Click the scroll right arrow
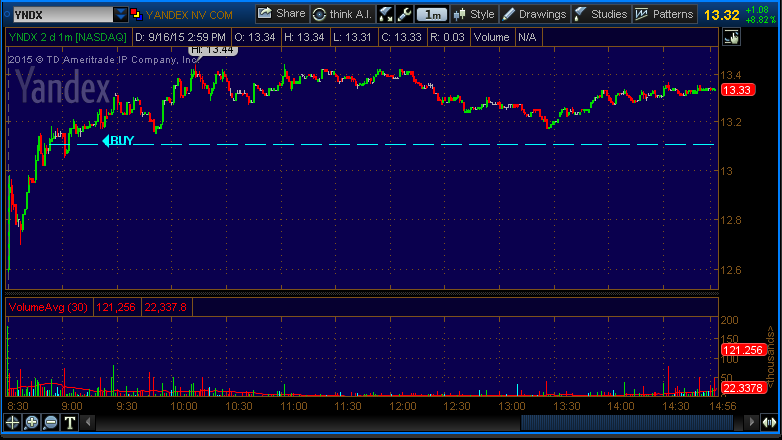Viewport: 782px width, 440px height. point(751,423)
